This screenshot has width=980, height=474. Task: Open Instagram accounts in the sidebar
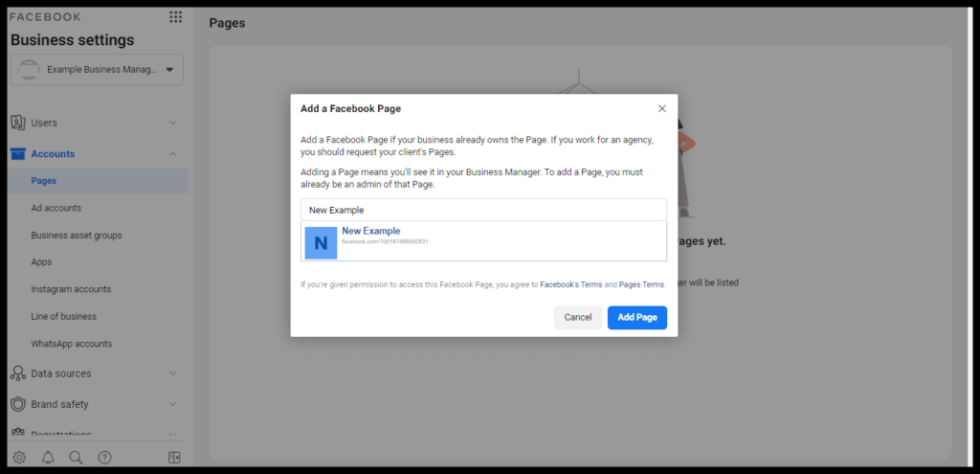(71, 289)
